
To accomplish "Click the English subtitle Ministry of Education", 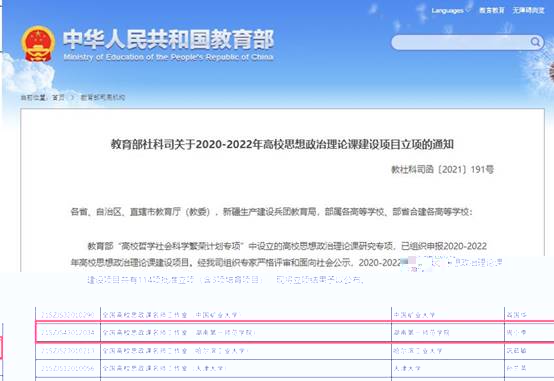I will [x=168, y=57].
